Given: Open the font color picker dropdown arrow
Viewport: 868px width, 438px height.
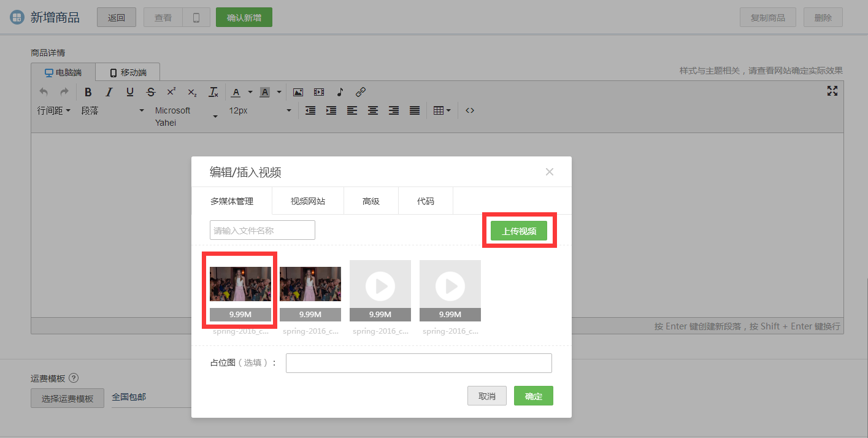Looking at the screenshot, I should tap(250, 92).
